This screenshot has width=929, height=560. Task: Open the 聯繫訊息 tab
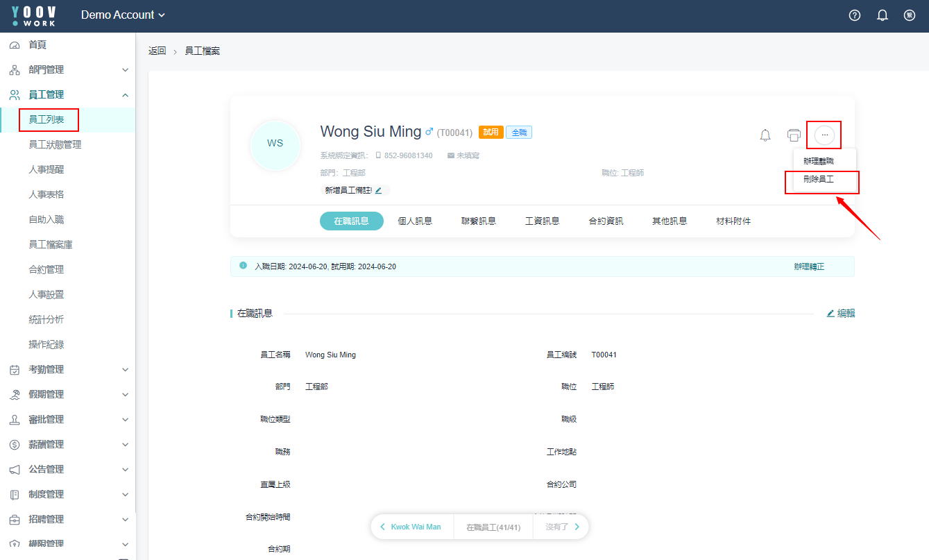tap(479, 221)
